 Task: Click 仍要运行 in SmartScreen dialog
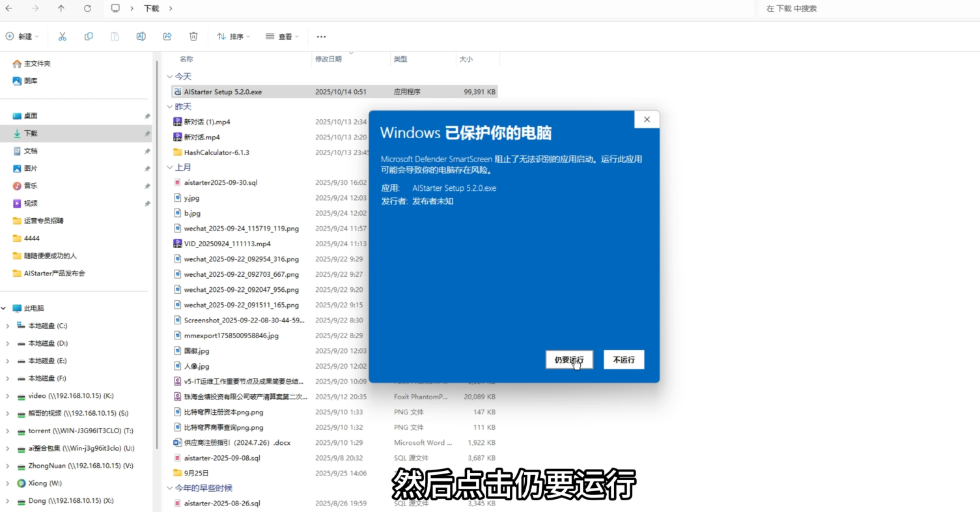pyautogui.click(x=569, y=360)
